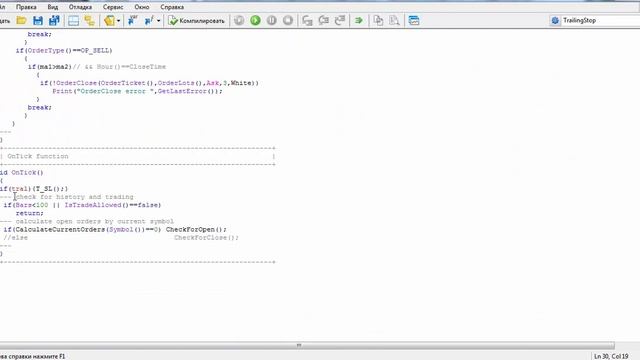640x360 pixels.
Task: Open the Отладка menu
Action: (x=80, y=7)
